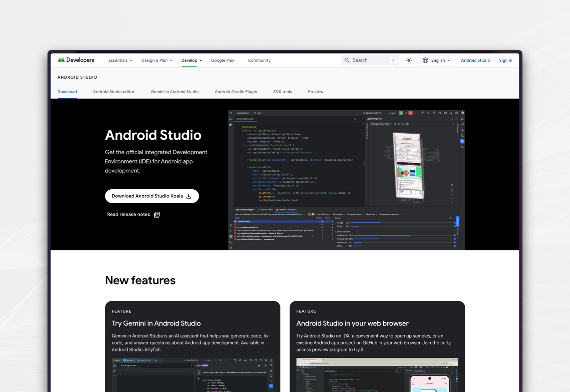
Task: Open the SDK tools tab
Action: click(x=283, y=92)
